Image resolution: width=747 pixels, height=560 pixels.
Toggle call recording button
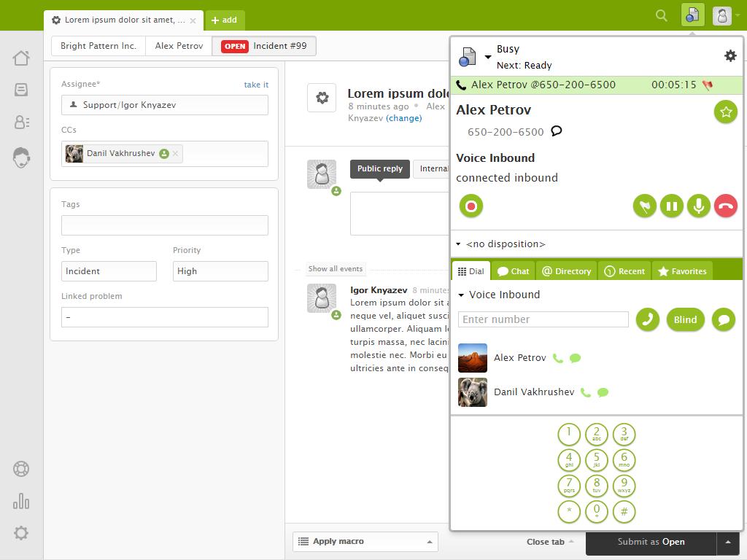[471, 206]
